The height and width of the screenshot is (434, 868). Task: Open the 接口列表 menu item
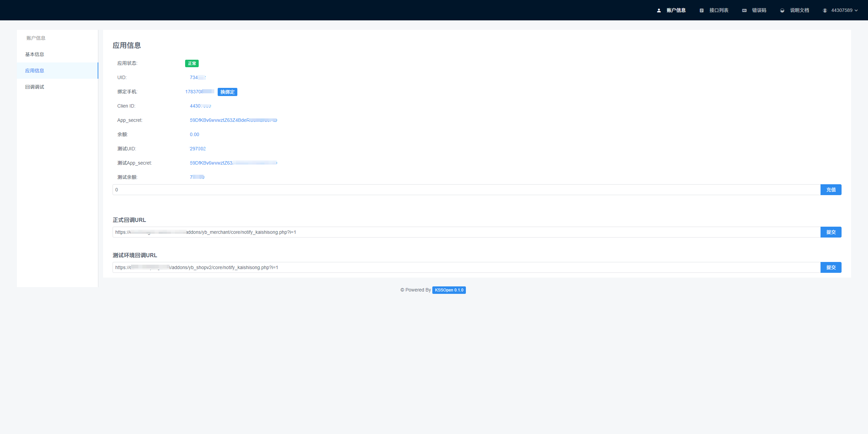(x=718, y=11)
